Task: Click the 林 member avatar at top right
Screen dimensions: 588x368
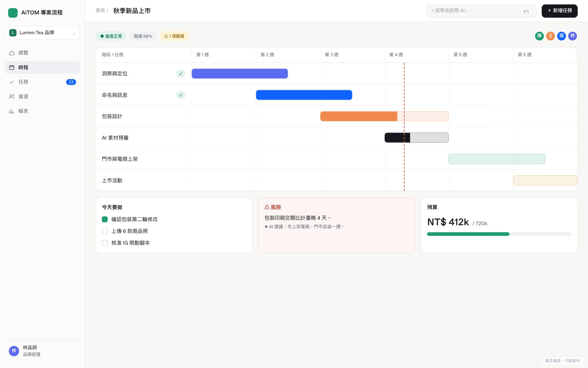Action: click(x=572, y=36)
